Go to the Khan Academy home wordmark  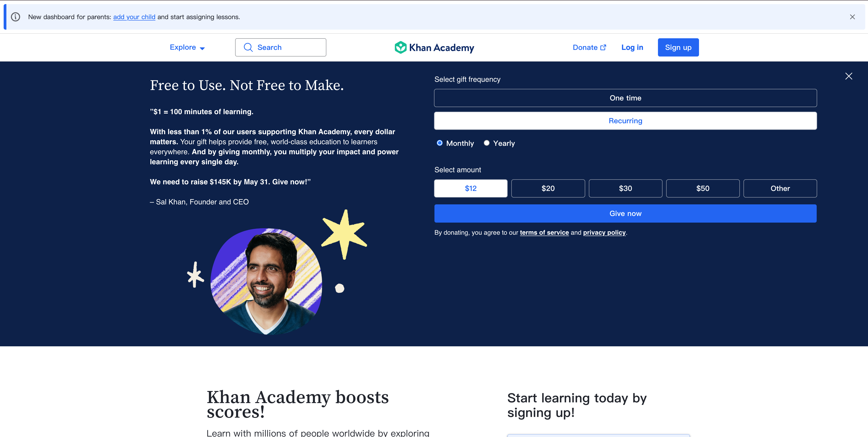coord(442,48)
